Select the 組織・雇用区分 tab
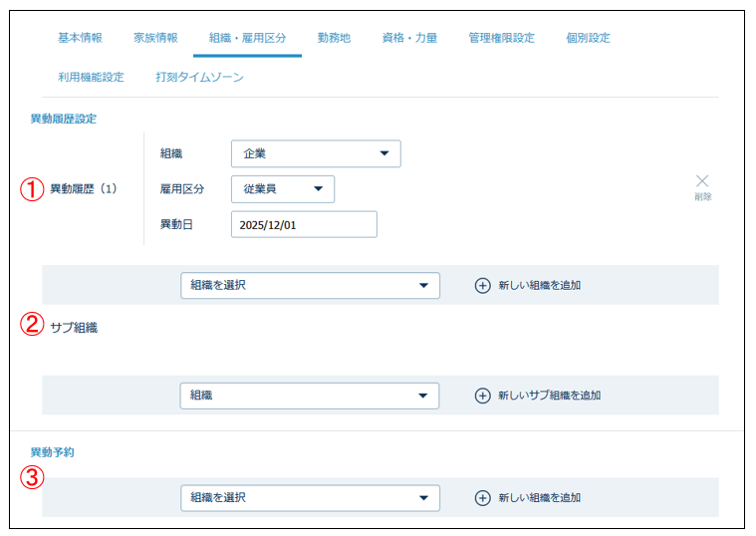This screenshot has width=756, height=536. coord(247,38)
